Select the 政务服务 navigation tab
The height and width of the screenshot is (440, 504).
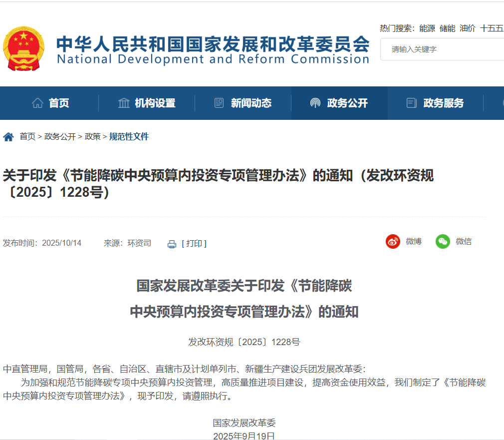443,103
